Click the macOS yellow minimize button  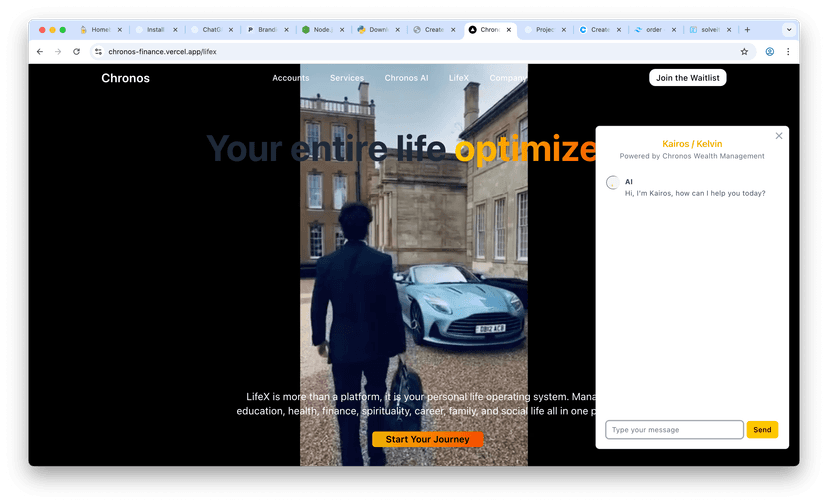(52, 30)
